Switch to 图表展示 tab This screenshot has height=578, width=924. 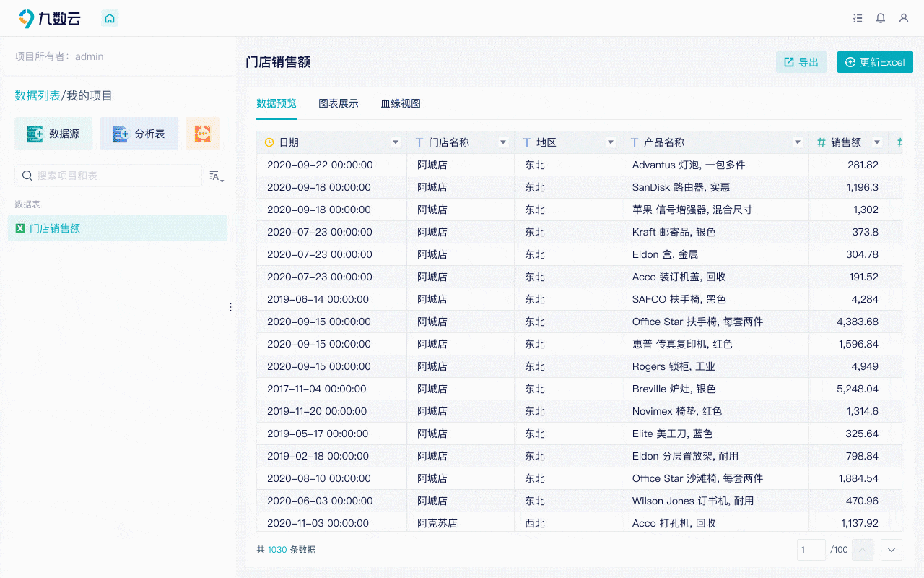[x=339, y=103]
